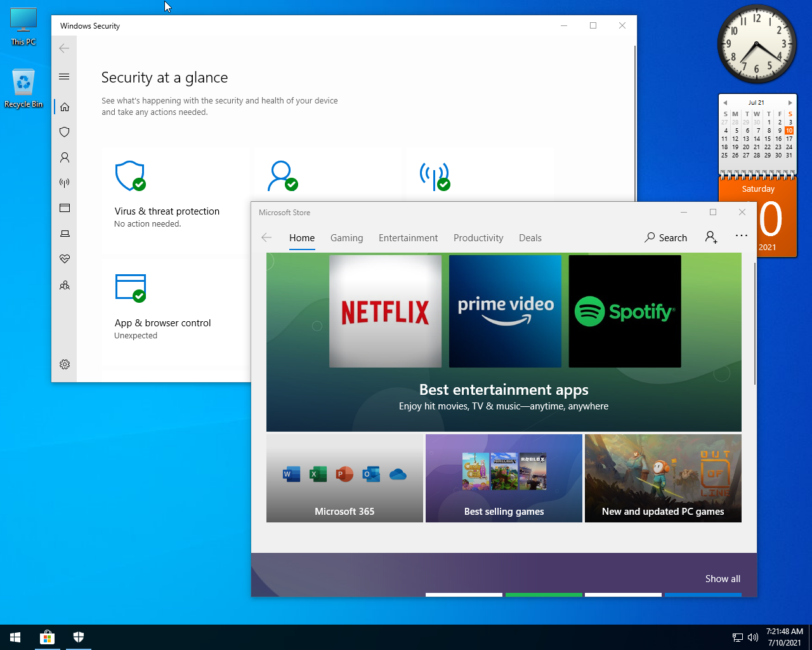
Task: Open taskbar clock and date
Action: (x=784, y=637)
